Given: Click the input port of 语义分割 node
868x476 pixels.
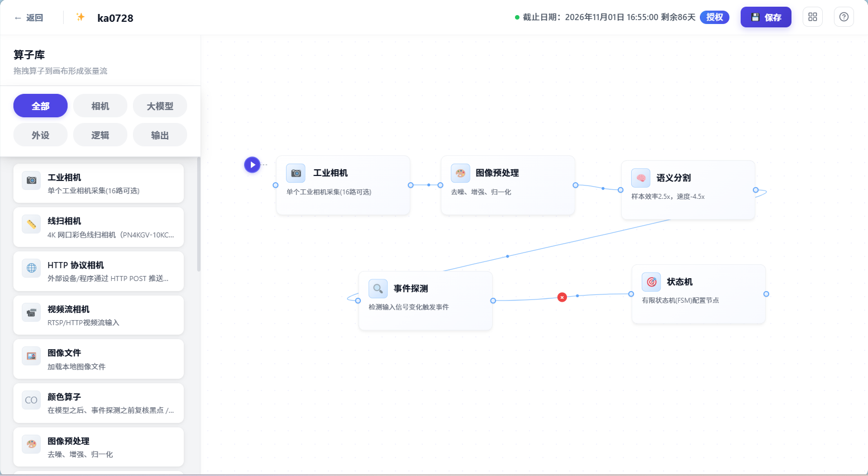Looking at the screenshot, I should [621, 190].
